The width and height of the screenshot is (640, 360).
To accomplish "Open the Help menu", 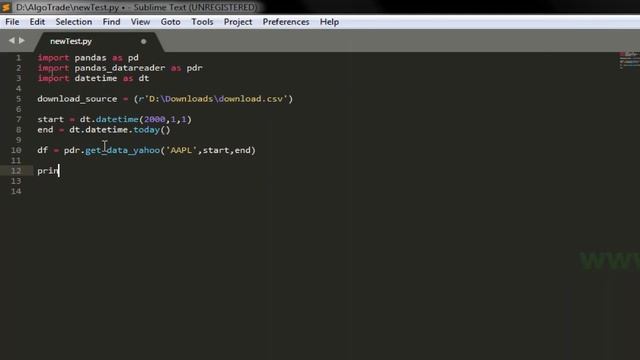I will pos(329,22).
